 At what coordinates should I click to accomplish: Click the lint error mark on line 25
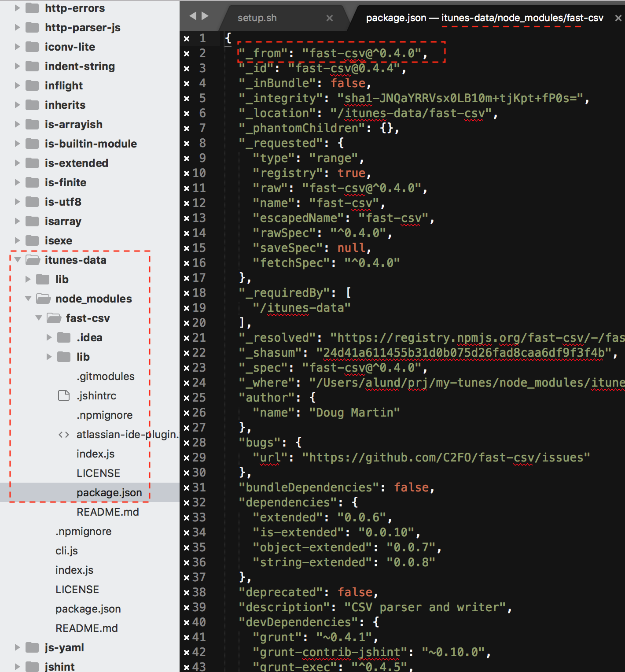(x=187, y=398)
